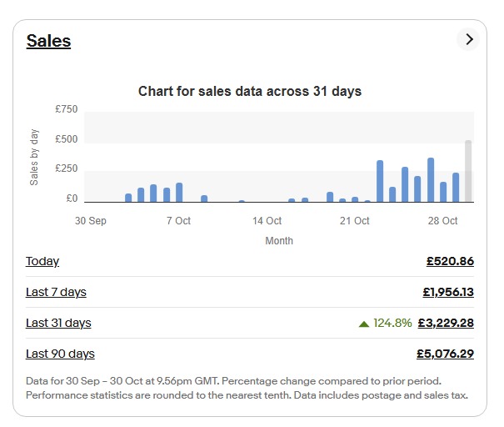Image resolution: width=504 pixels, height=427 pixels.
Task: Click the first blue bar in the chart
Action: 128,198
